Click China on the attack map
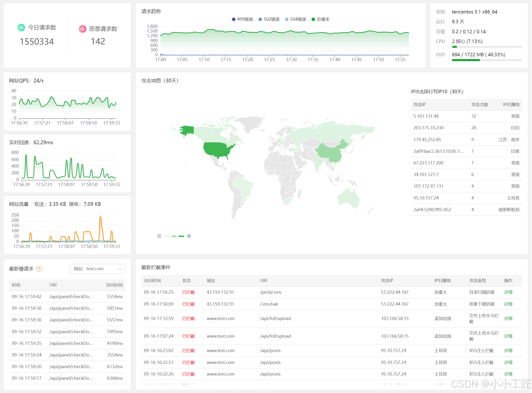Viewport: 532px width, 393px height. [331, 152]
